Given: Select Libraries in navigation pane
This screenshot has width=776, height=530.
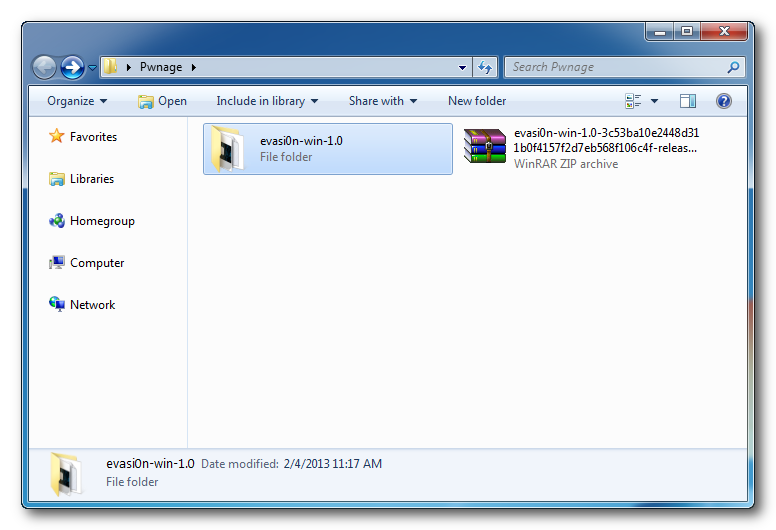Looking at the screenshot, I should [92, 179].
